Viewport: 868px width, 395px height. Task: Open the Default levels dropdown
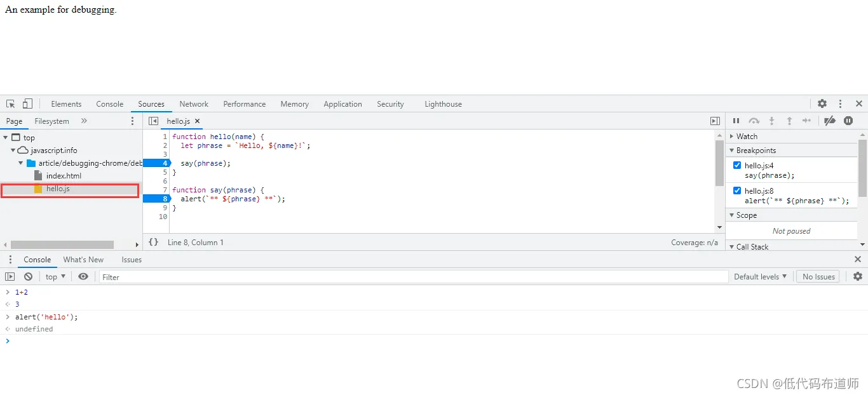pyautogui.click(x=760, y=277)
